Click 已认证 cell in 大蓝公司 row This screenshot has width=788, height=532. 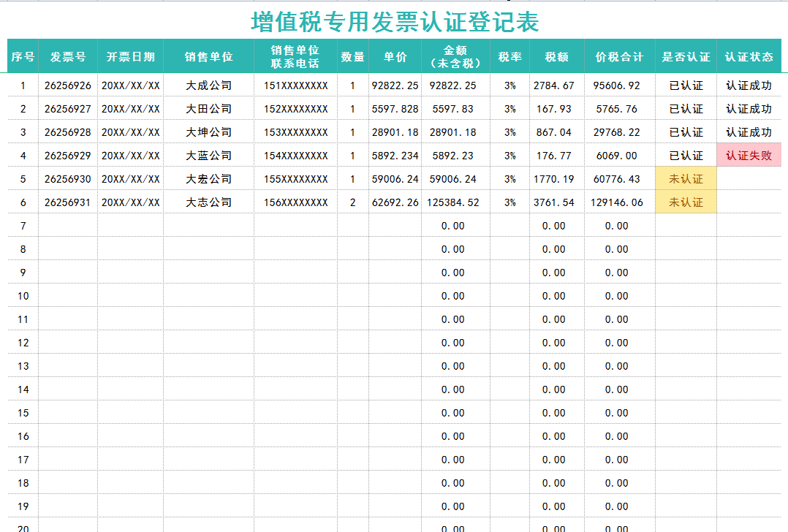[686, 156]
